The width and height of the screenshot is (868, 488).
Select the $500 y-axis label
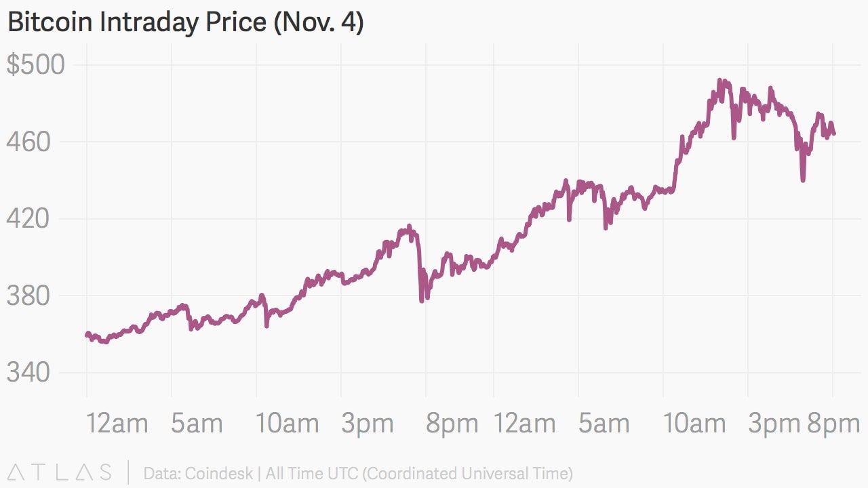coord(36,65)
